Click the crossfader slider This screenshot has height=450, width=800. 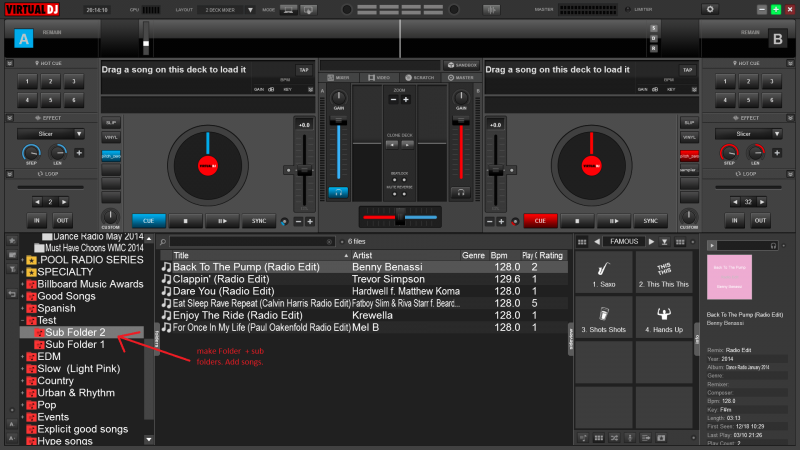(401, 217)
